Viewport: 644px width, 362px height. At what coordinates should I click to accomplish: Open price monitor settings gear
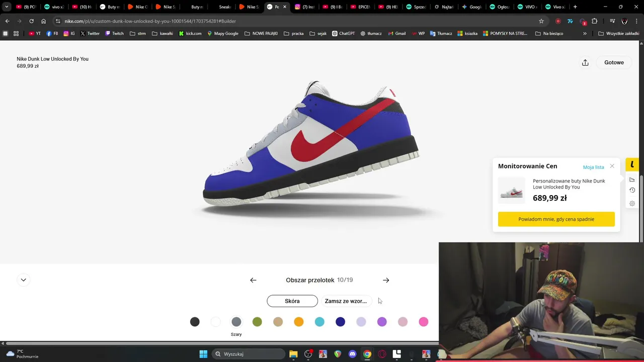click(x=632, y=204)
